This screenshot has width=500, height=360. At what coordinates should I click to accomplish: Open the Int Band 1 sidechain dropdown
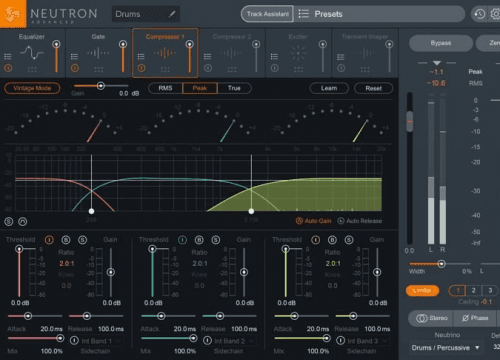pos(100,341)
